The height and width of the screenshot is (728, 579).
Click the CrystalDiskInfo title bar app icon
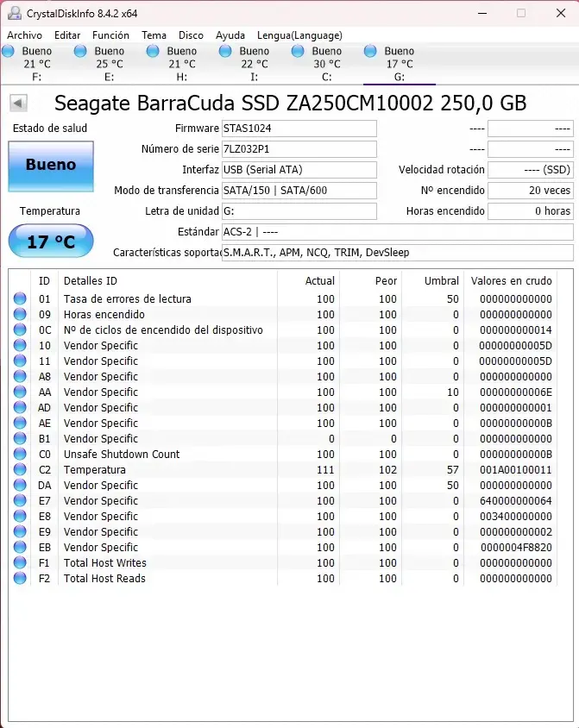coord(15,13)
